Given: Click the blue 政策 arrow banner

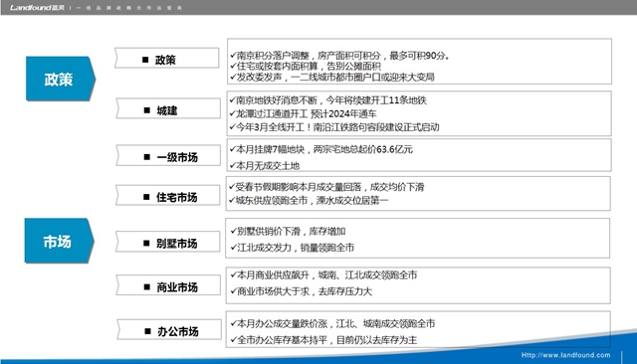Looking at the screenshot, I should tap(61, 79).
